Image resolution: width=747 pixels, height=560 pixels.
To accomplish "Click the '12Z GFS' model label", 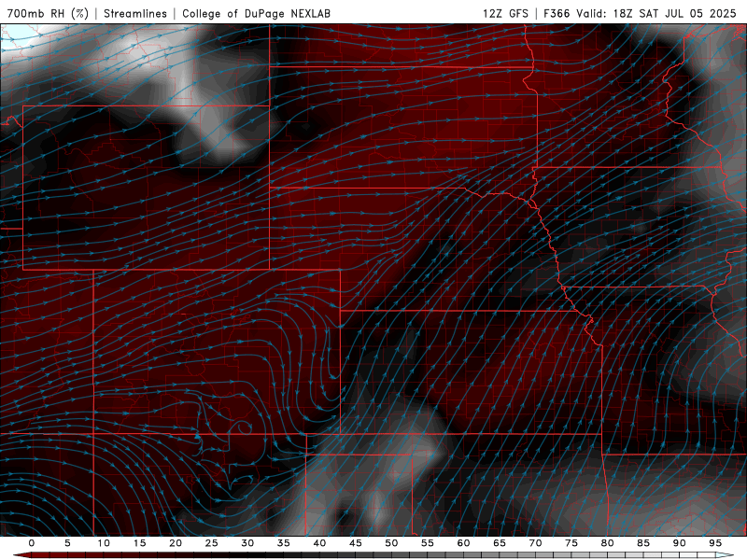I will (505, 13).
